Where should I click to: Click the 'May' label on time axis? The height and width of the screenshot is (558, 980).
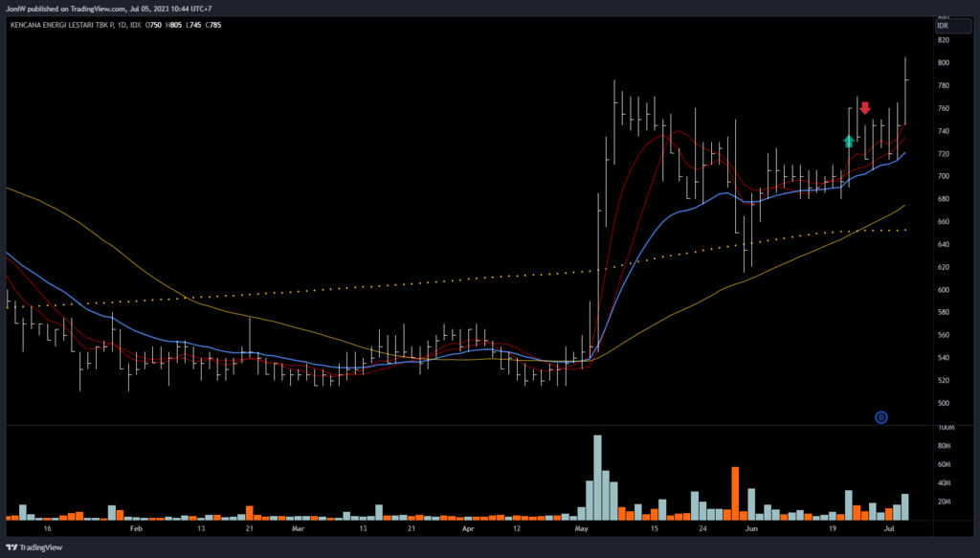coord(581,527)
